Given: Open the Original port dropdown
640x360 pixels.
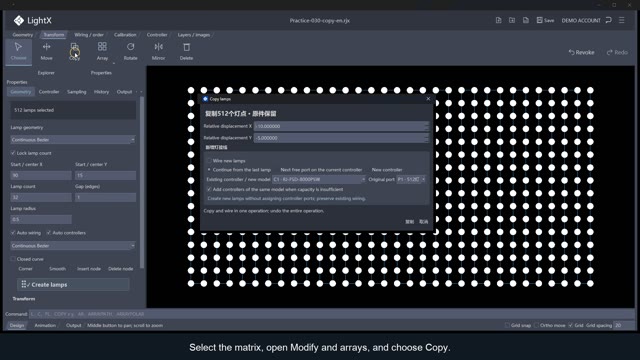Looking at the screenshot, I should pyautogui.click(x=411, y=179).
